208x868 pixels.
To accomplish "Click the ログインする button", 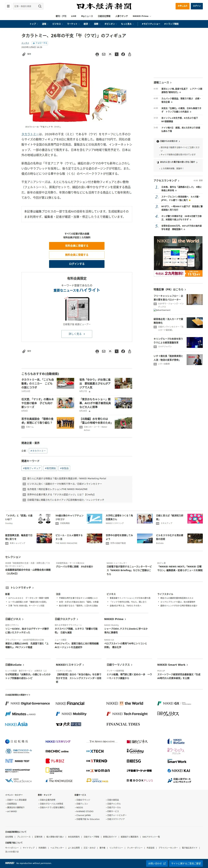I will click(x=76, y=264).
